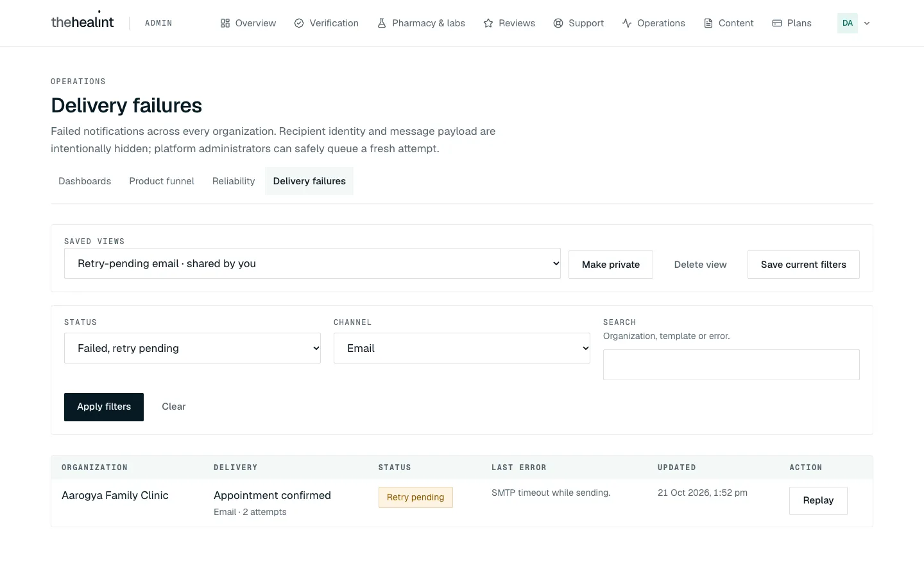This screenshot has height=578, width=924.
Task: Click thehealint logo
Action: [x=82, y=21]
